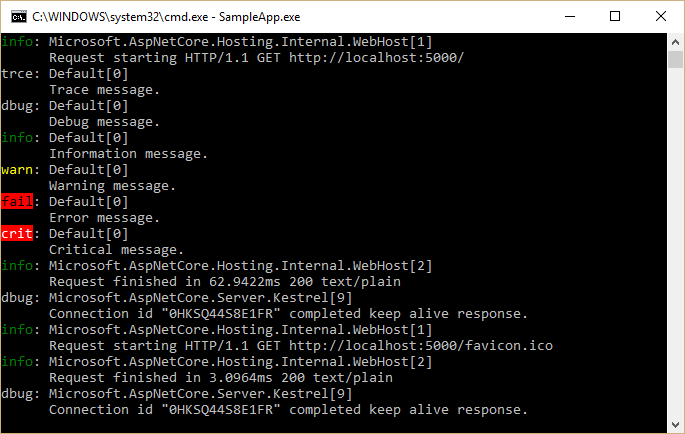Click the "Error message." line
This screenshot has width=685, height=434.
pyautogui.click(x=104, y=217)
